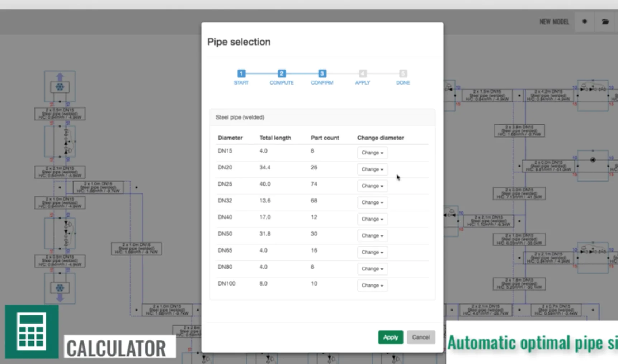Click step 2 Compute wizard marker
Image resolution: width=618 pixels, height=364 pixels.
tap(282, 73)
